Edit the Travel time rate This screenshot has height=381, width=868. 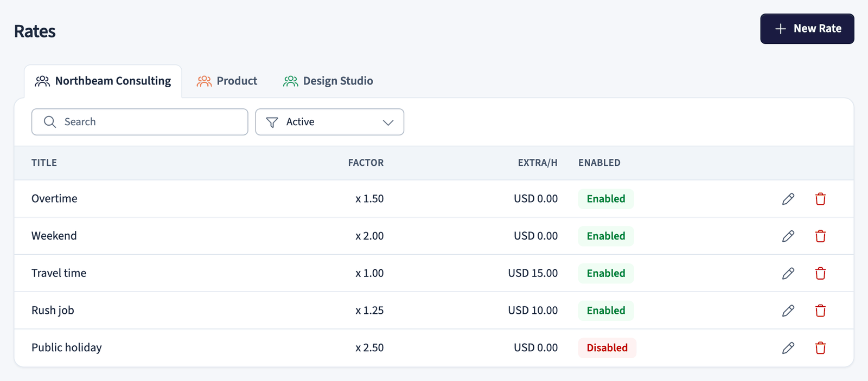pyautogui.click(x=788, y=273)
